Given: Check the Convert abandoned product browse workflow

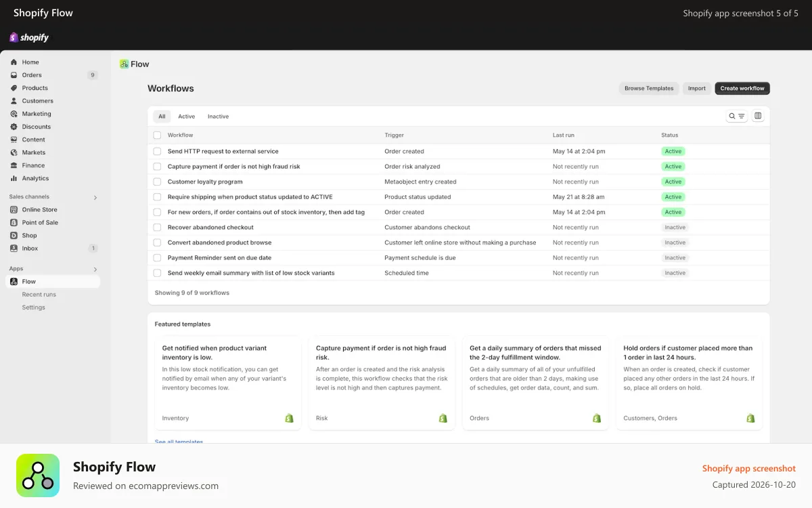Looking at the screenshot, I should click(157, 242).
